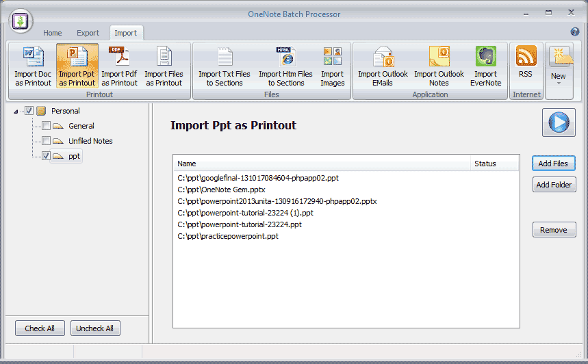Check the General section checkbox
Screen dimensions: 588x364
46,126
